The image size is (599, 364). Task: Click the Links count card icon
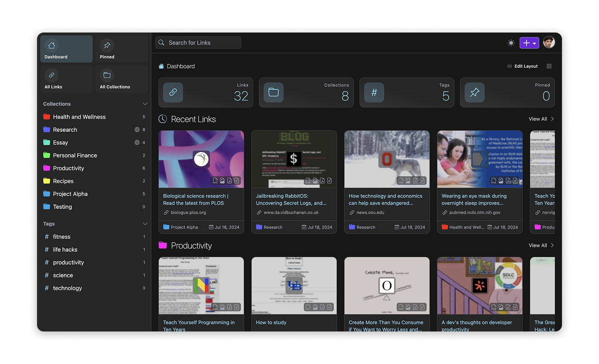pyautogui.click(x=173, y=93)
